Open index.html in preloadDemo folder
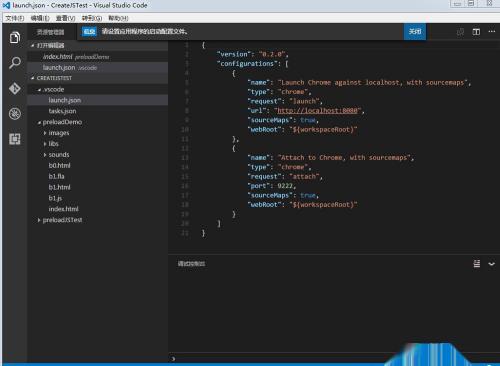 coord(98,209)
